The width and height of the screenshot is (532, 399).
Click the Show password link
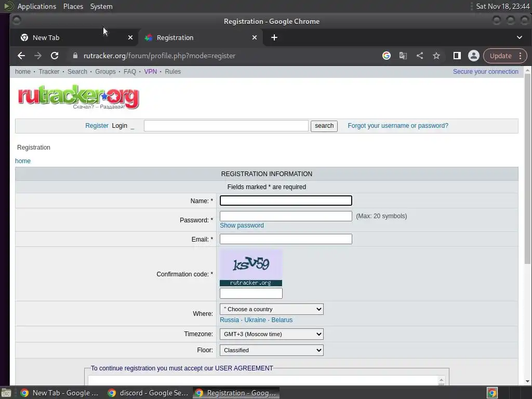click(242, 225)
